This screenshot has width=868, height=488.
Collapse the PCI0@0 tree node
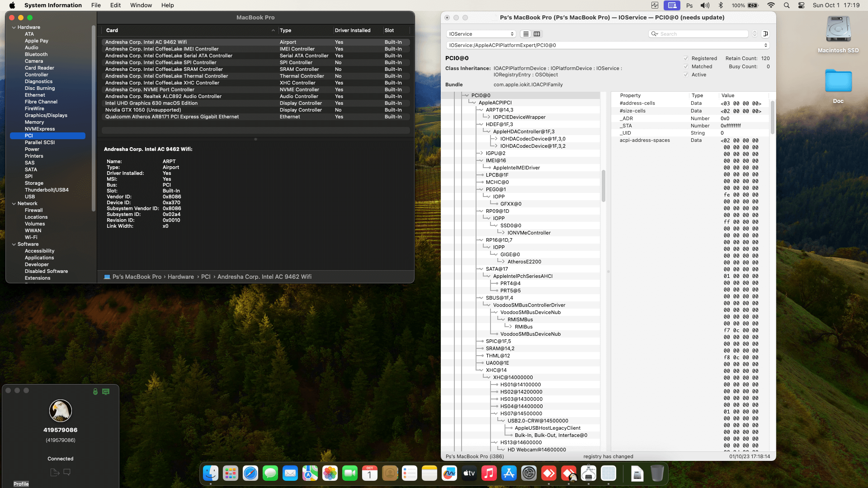coord(467,95)
